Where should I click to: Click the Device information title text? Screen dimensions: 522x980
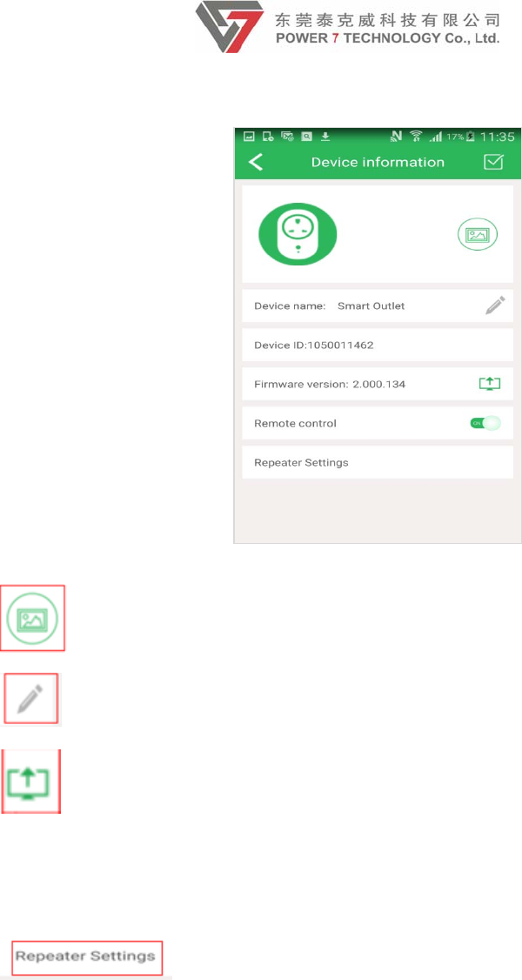(378, 163)
